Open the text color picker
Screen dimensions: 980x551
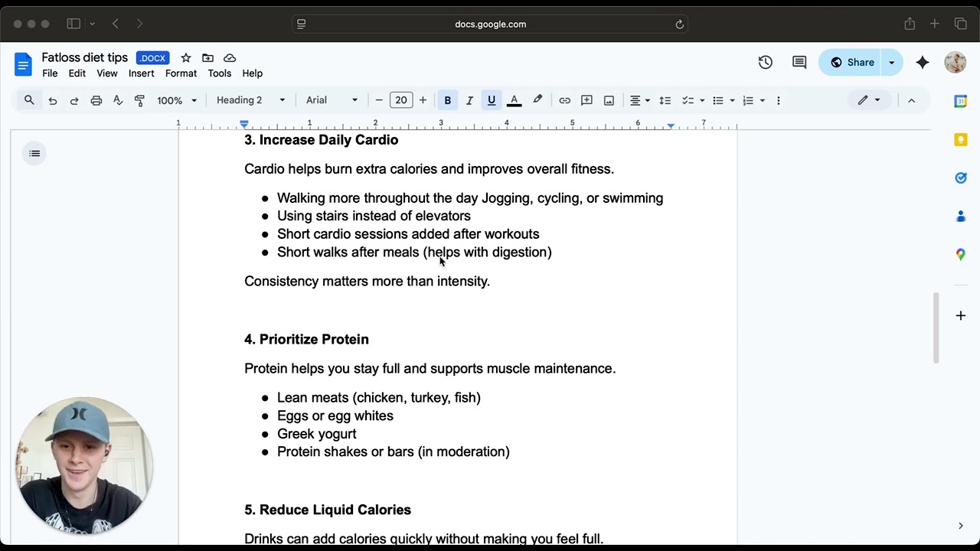point(514,100)
